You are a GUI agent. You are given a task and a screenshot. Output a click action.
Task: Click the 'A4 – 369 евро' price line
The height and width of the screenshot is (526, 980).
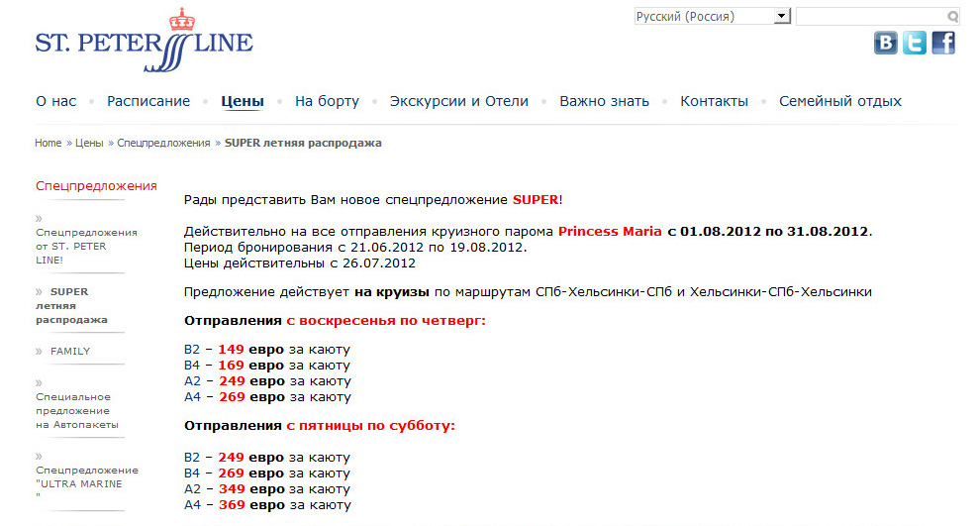pyautogui.click(x=267, y=505)
